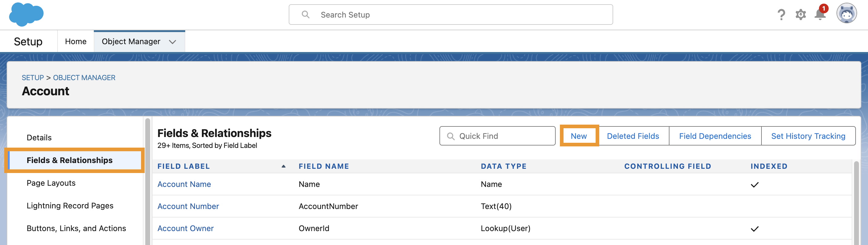Click the Set History Tracking button
The image size is (868, 245).
tap(808, 136)
